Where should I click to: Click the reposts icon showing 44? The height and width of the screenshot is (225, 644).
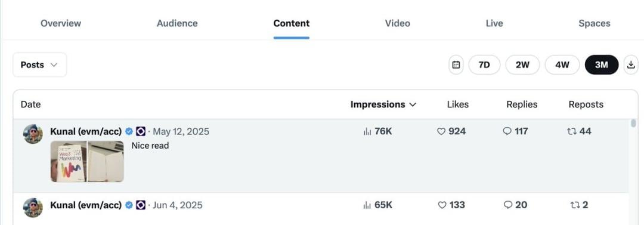point(571,132)
